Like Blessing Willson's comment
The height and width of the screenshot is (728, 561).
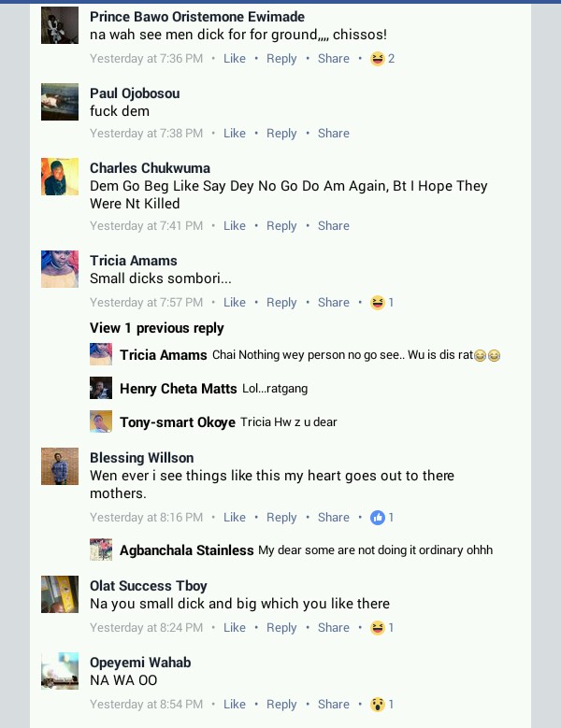pos(235,517)
